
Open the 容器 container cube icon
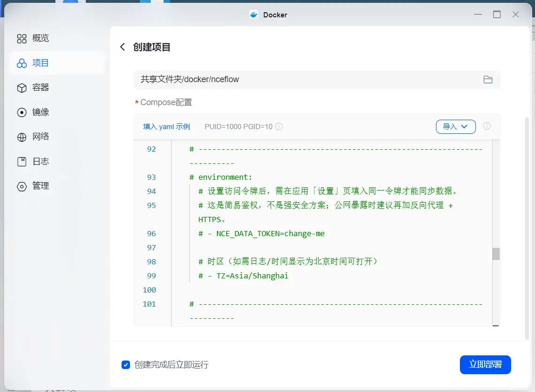click(x=22, y=88)
